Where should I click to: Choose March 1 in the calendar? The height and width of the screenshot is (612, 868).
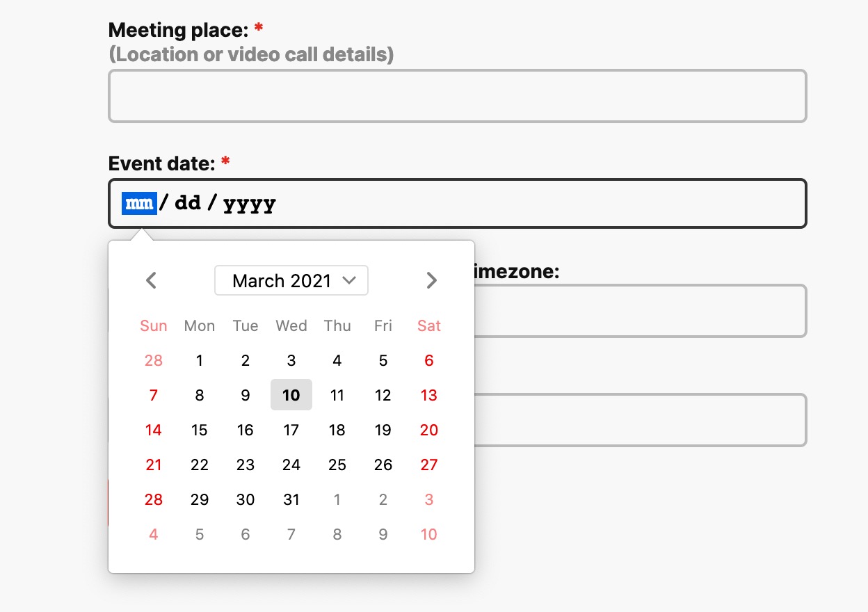[200, 360]
